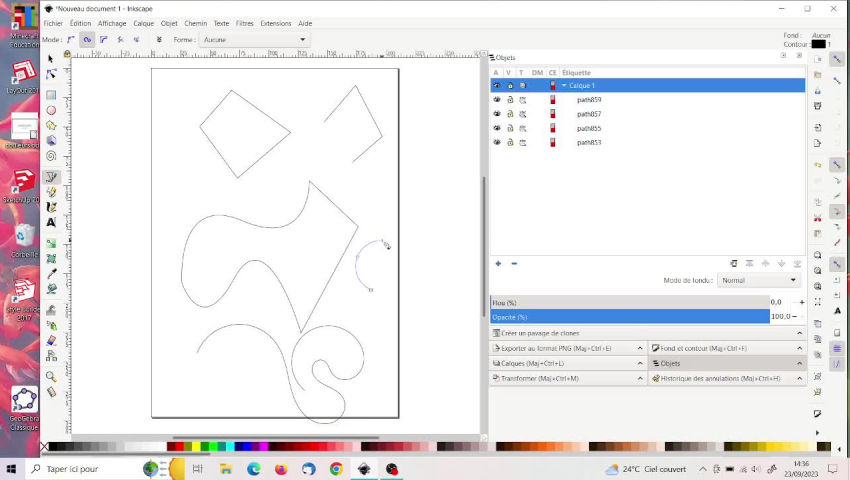
Task: Toggle lock on Calque 1 layer
Action: tap(510, 85)
